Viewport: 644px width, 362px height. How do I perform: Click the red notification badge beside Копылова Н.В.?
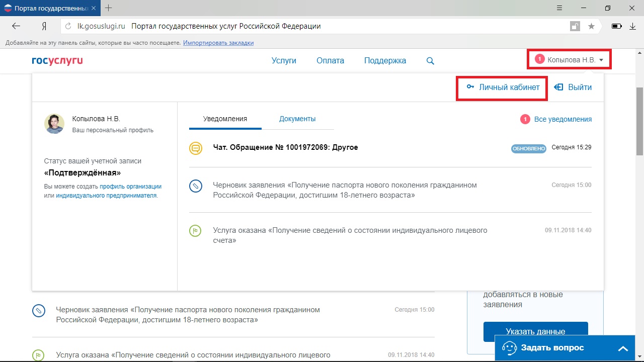coord(540,59)
